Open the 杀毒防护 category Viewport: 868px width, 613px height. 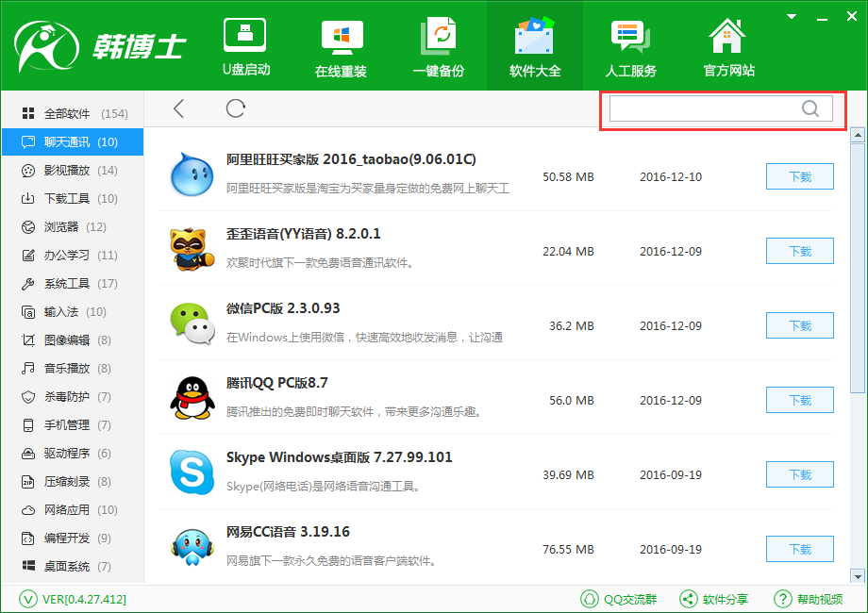67,397
